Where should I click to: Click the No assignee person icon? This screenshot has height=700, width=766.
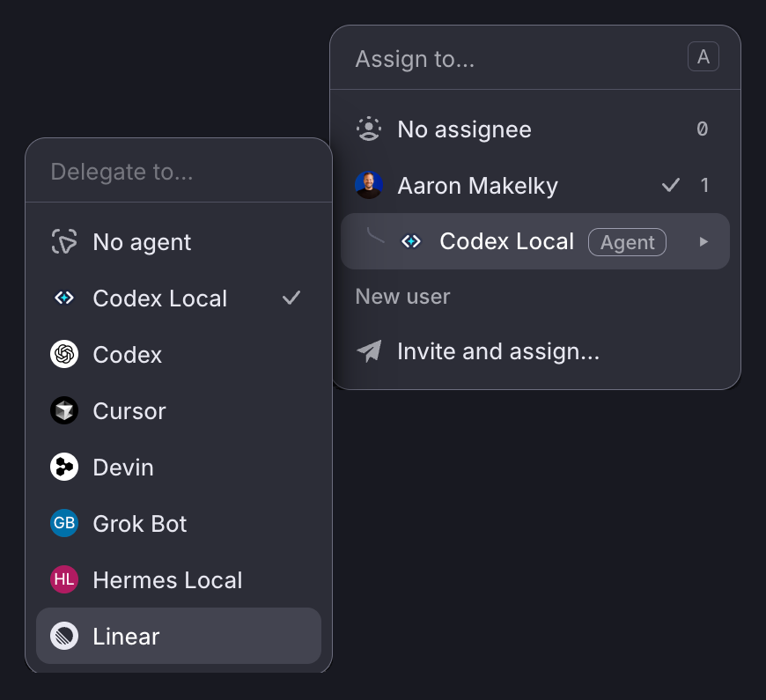click(369, 129)
